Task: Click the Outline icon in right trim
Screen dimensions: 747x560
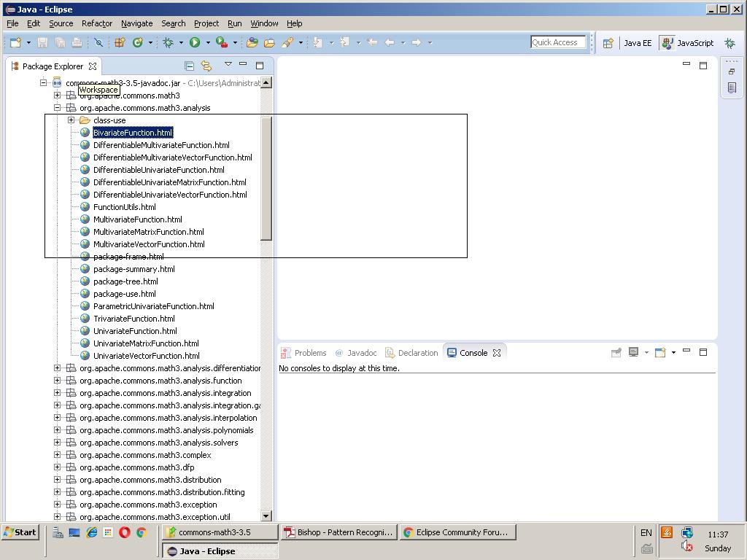Action: click(732, 87)
